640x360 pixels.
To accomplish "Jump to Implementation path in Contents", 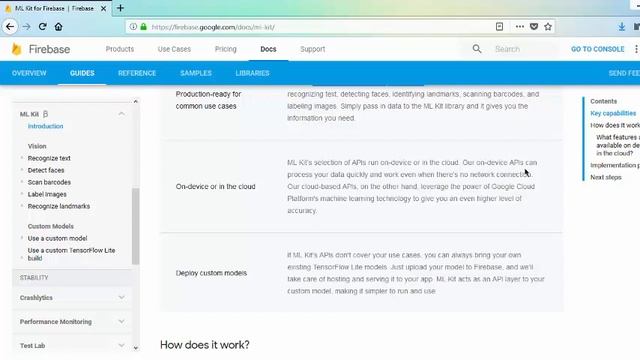I will pyautogui.click(x=615, y=165).
